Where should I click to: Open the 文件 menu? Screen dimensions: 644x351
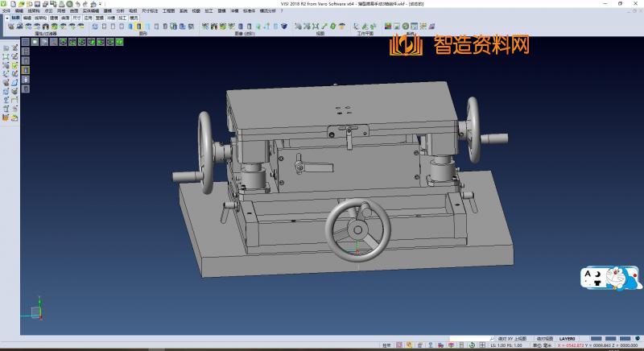pyautogui.click(x=6, y=10)
